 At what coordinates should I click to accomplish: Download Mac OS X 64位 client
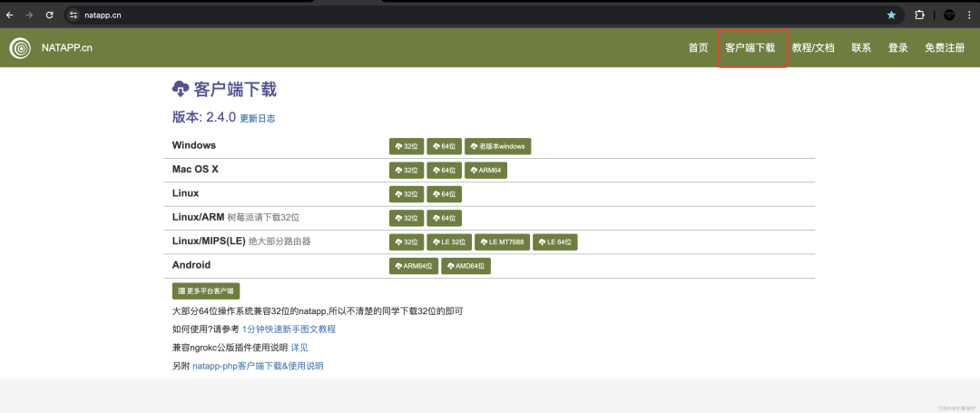(444, 170)
